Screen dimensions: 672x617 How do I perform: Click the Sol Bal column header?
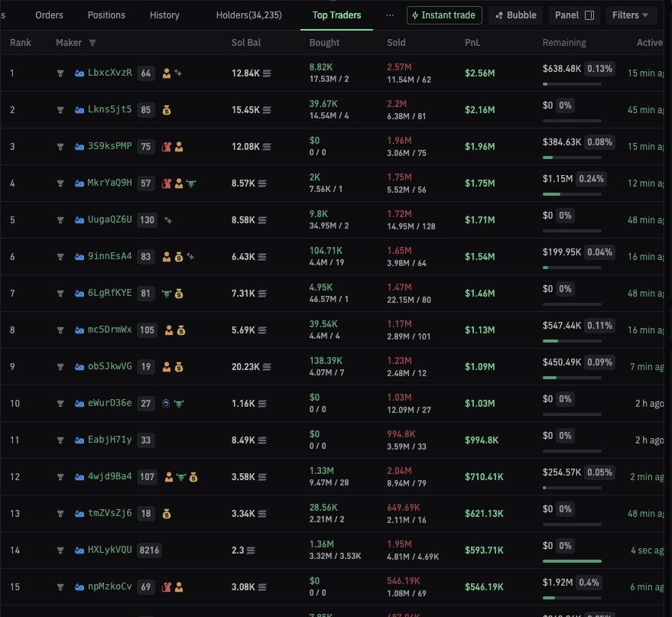pos(246,42)
